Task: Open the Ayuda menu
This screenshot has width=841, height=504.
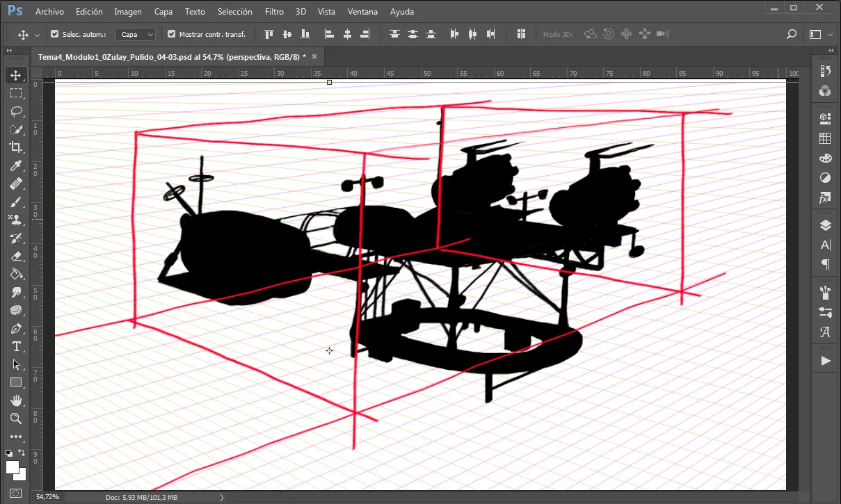Action: click(x=402, y=12)
